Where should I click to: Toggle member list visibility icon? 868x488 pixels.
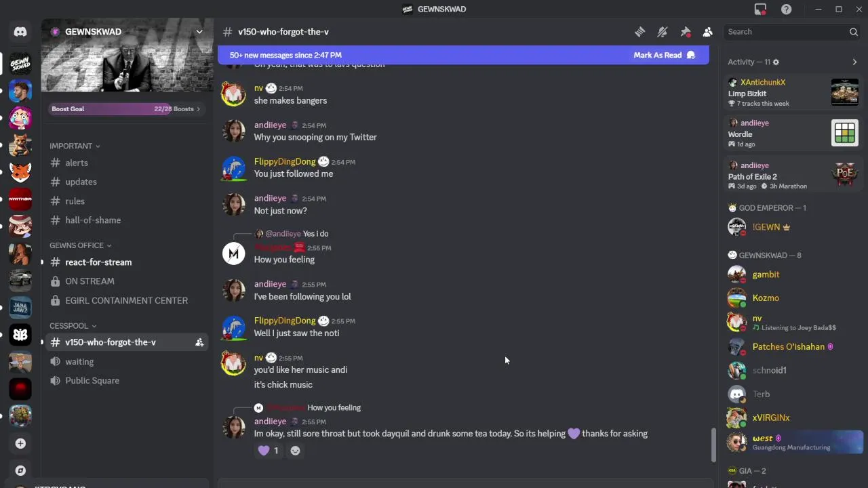click(708, 32)
